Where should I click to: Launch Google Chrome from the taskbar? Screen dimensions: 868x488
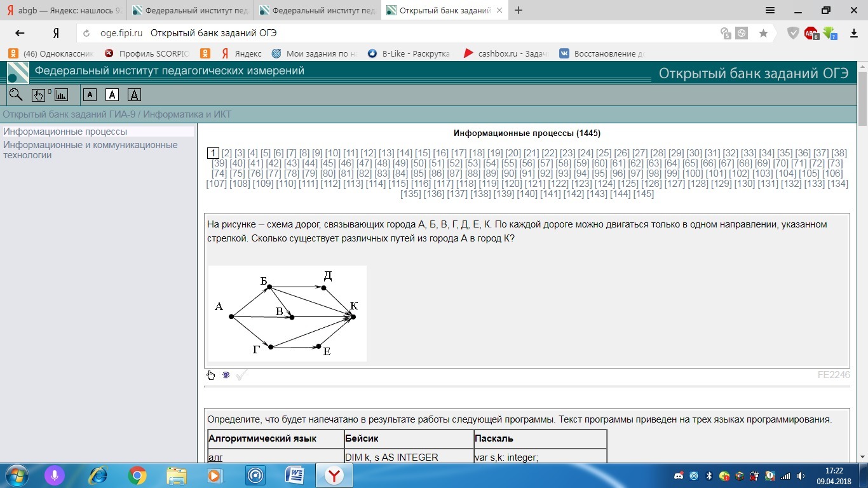(x=137, y=475)
